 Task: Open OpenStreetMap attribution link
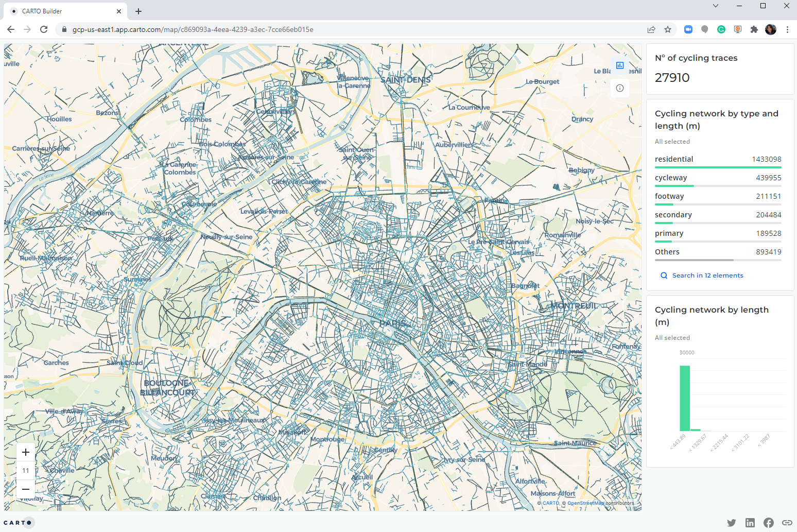(585, 503)
